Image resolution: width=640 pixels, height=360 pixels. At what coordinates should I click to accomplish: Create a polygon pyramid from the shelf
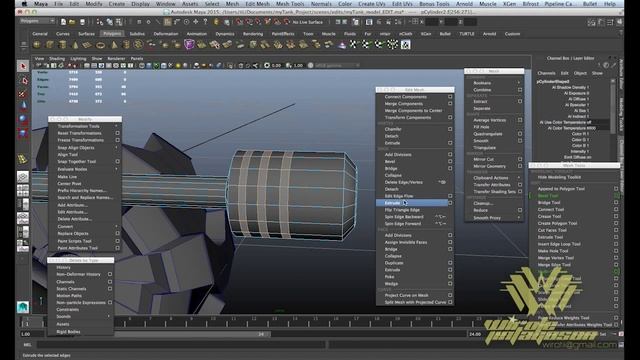pos(113,44)
